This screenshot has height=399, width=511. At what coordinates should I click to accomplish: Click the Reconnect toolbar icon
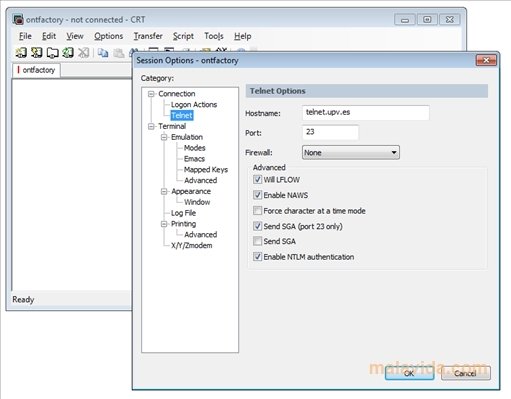click(68, 52)
